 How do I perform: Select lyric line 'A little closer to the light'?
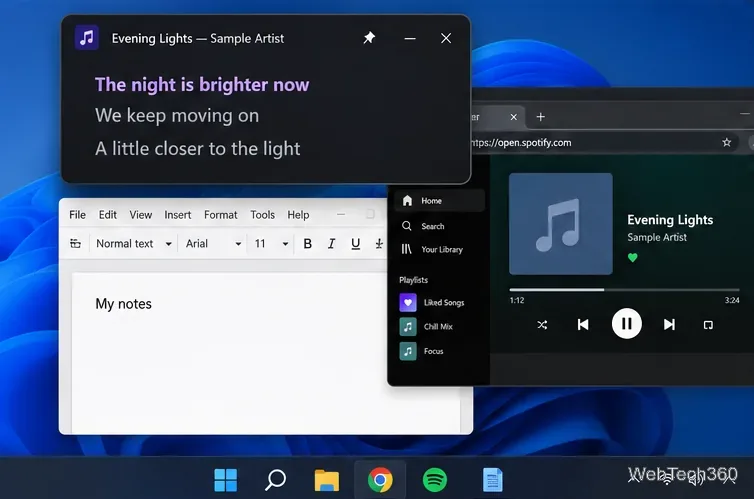pyautogui.click(x=198, y=149)
